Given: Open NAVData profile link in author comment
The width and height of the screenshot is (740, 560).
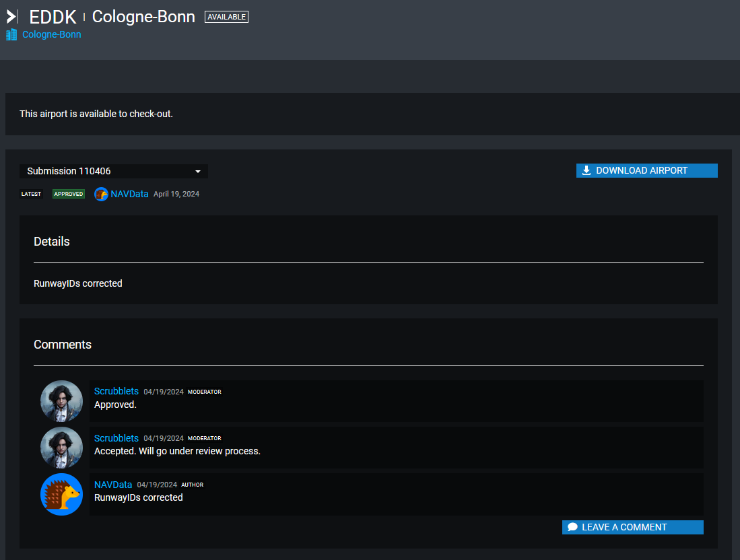Looking at the screenshot, I should pos(113,485).
